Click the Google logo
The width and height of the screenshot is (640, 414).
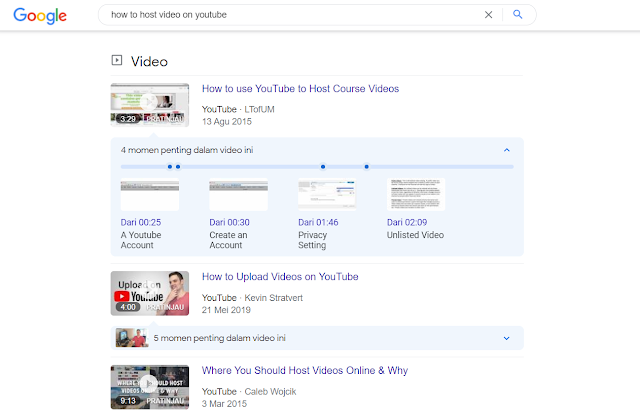pos(40,16)
